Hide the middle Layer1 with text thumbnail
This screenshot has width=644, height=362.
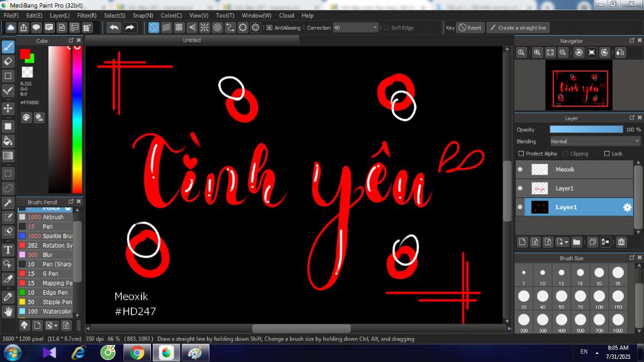pos(520,189)
